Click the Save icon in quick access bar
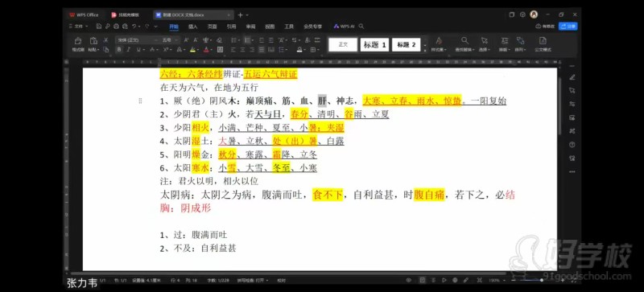This screenshot has width=644, height=292. point(99,27)
